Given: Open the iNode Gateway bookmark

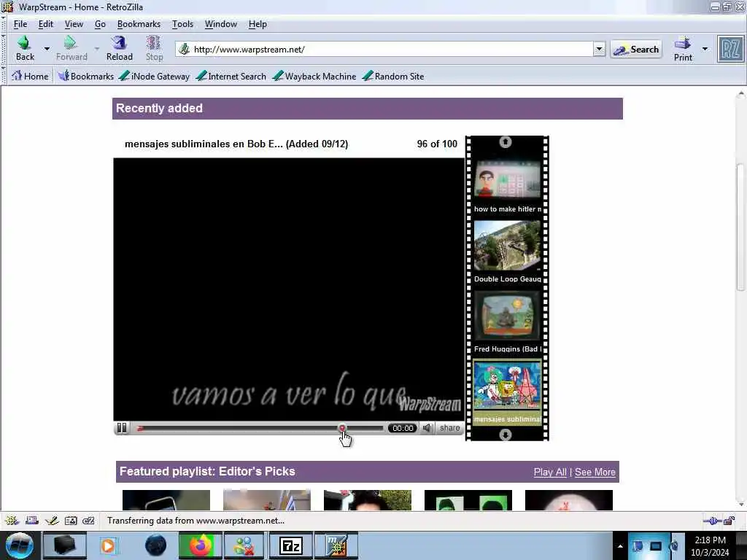Looking at the screenshot, I should (x=154, y=76).
